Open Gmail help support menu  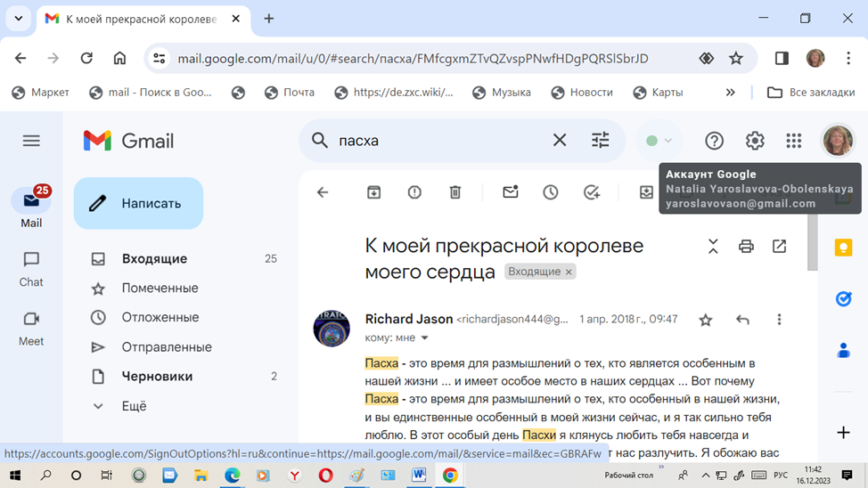(714, 141)
